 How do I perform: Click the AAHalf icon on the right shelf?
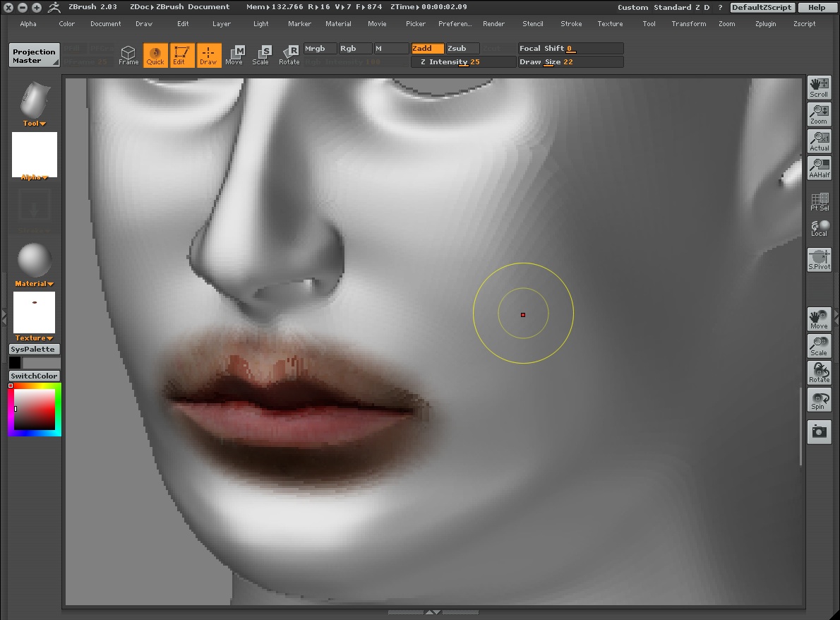point(819,167)
